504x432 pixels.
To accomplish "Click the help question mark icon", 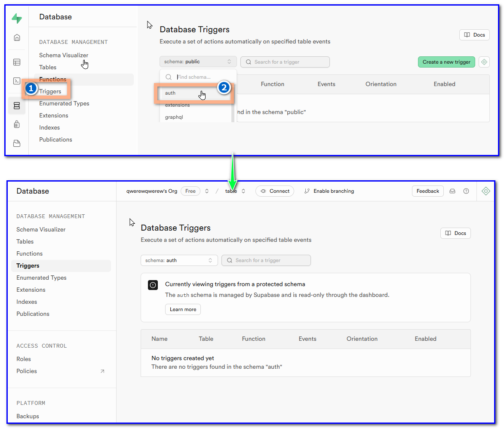I will click(x=466, y=191).
